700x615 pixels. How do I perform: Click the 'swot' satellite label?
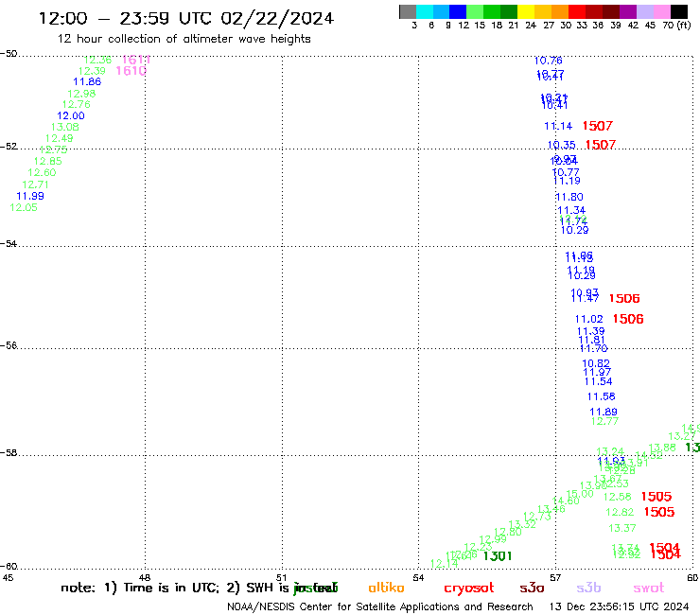648,588
